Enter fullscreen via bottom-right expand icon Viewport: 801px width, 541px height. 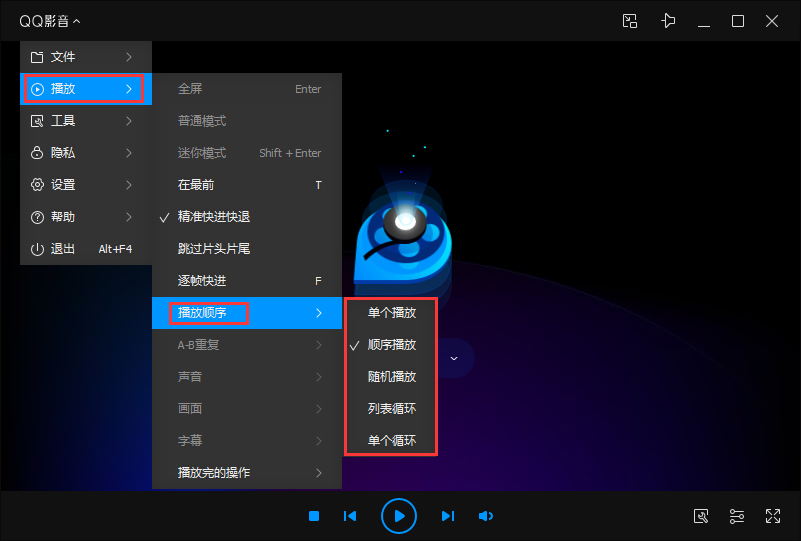point(773,516)
